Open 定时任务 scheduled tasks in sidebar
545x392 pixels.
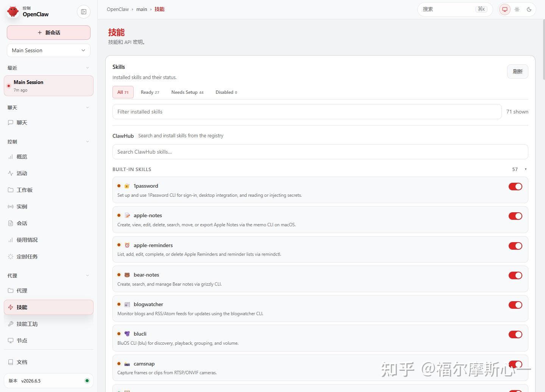pos(48,257)
